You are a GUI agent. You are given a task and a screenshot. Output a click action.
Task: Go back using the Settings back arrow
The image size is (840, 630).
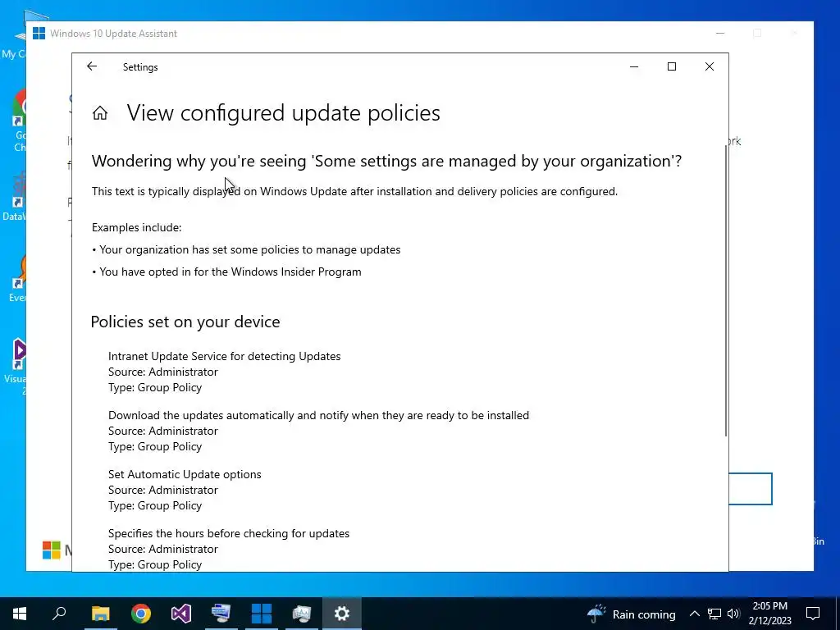[x=92, y=66]
